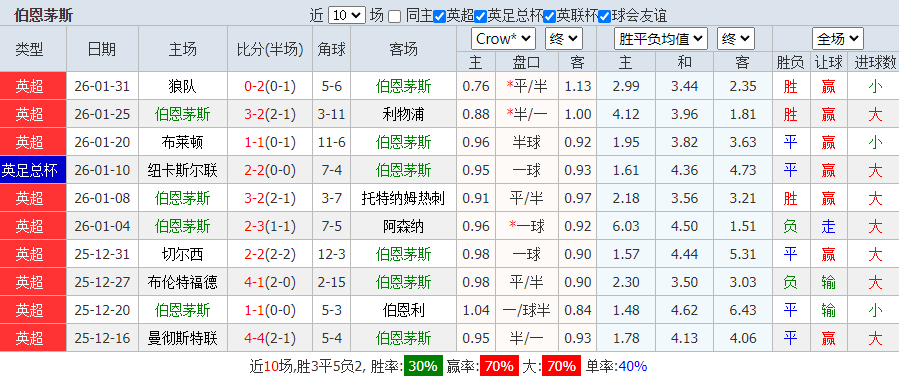The height and width of the screenshot is (379, 899).
Task: Click the 进球数 column header
Action: (x=875, y=62)
